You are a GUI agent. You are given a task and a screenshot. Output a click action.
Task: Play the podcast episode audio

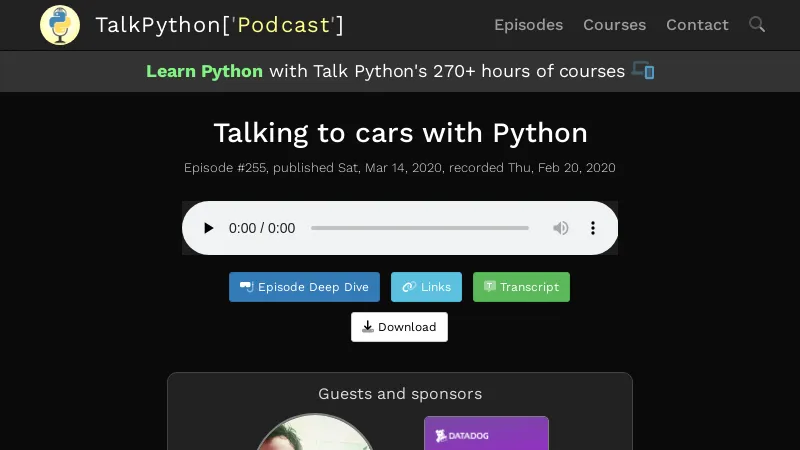tap(208, 228)
